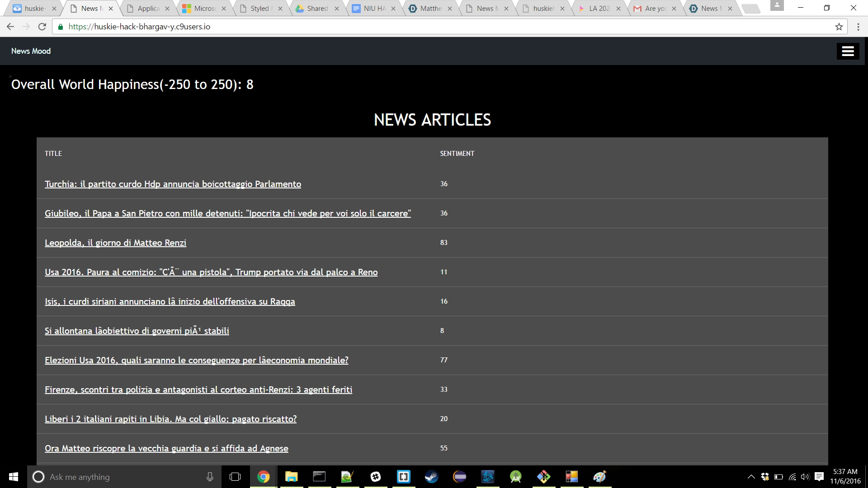This screenshot has height=488, width=868.
Task: Open the Leopolda Matteo Renzi article
Action: 115,243
